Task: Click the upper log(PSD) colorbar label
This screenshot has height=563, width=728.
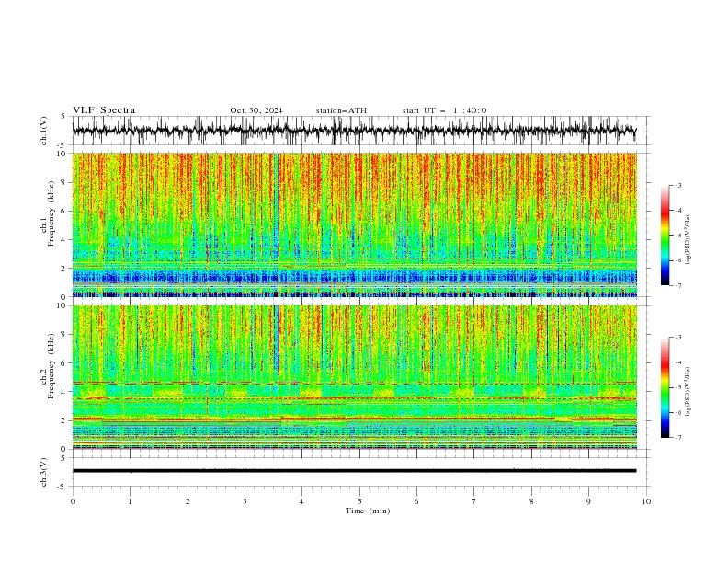Action: [x=688, y=240]
